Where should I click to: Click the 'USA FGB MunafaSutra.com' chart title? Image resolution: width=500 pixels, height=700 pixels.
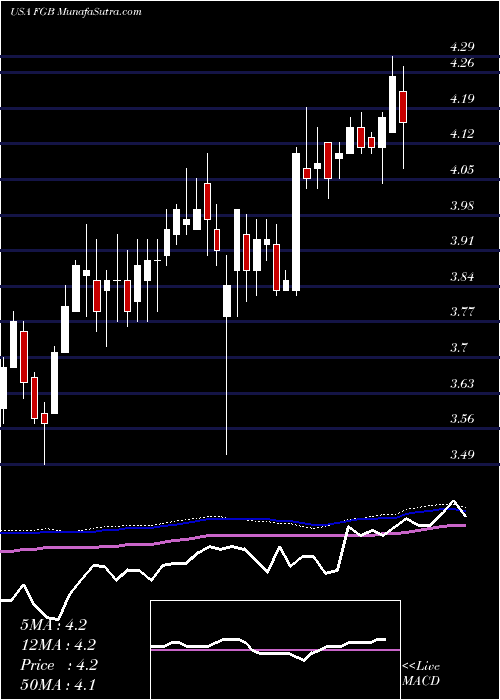pos(75,12)
